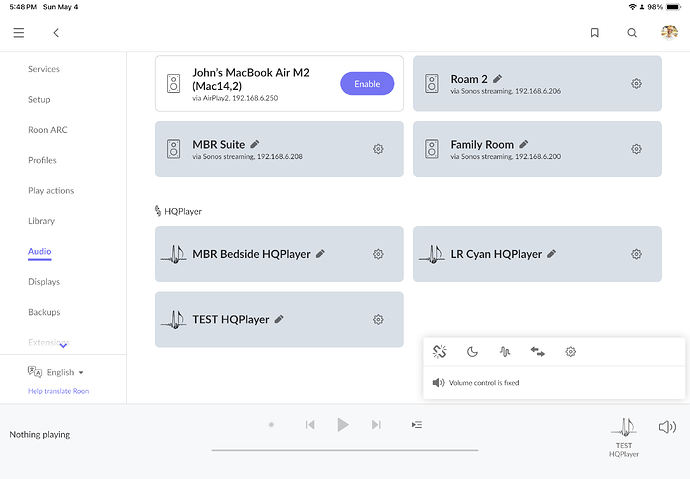Open zone settings gear in popup
The image size is (690, 479).
(x=571, y=351)
